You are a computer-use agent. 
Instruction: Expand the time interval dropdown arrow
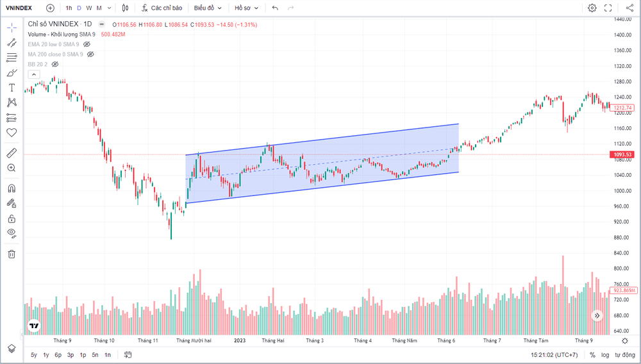tap(109, 8)
